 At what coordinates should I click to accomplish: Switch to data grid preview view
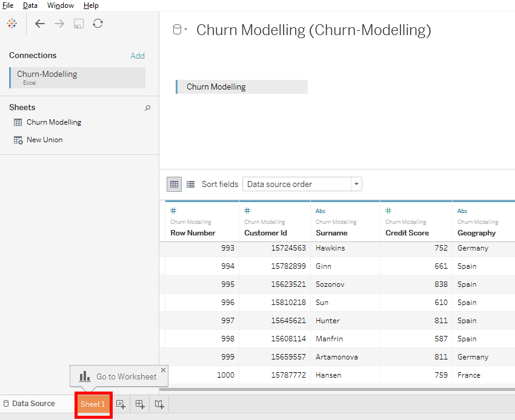174,184
